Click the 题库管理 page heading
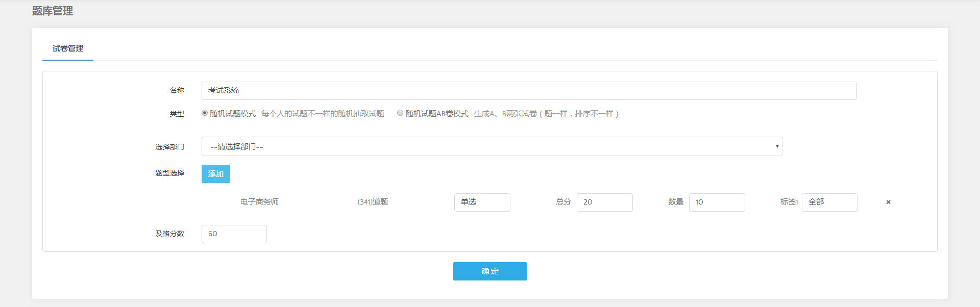The image size is (980, 307). 53,11
